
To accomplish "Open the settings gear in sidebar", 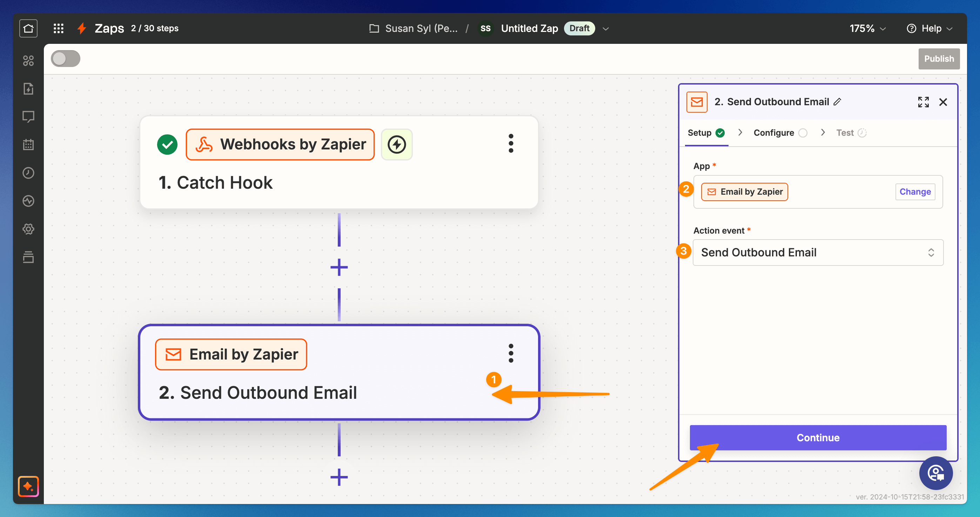I will 28,229.
